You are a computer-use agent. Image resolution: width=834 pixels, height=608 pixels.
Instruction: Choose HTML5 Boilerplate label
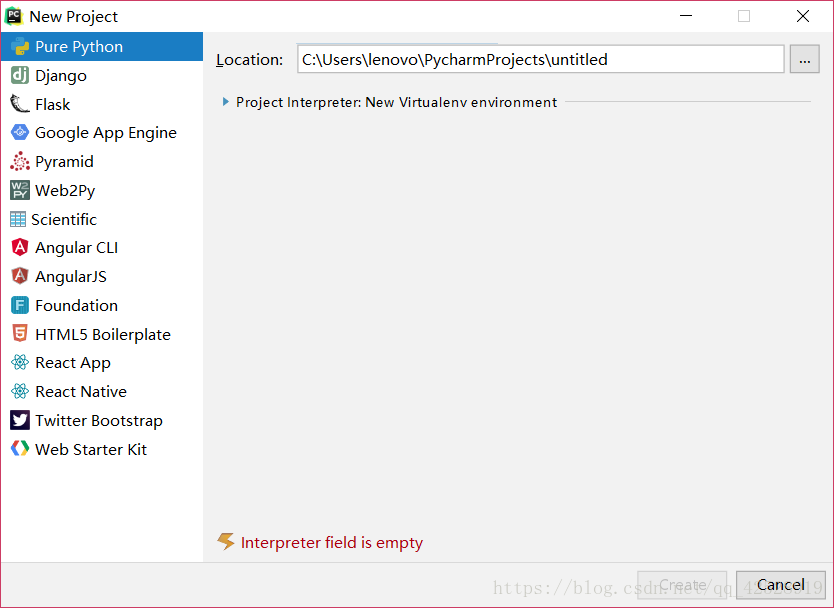tap(103, 334)
